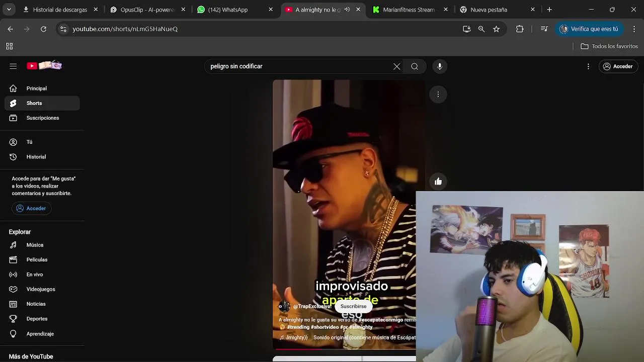Open Sonido original sound link
644x362 pixels.
pos(364,337)
